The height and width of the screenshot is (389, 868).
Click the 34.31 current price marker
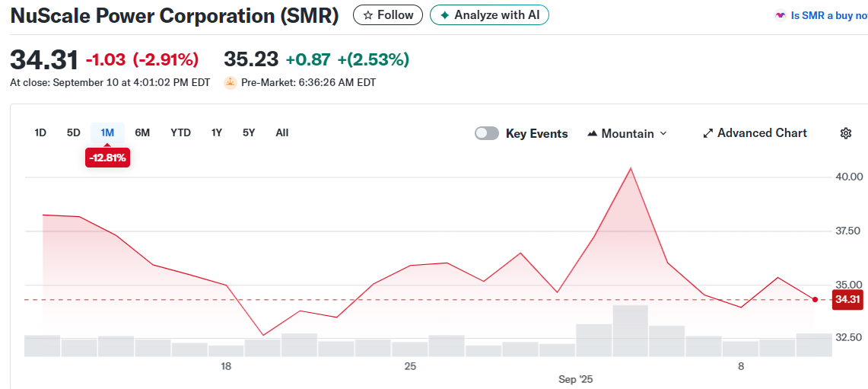tap(847, 300)
